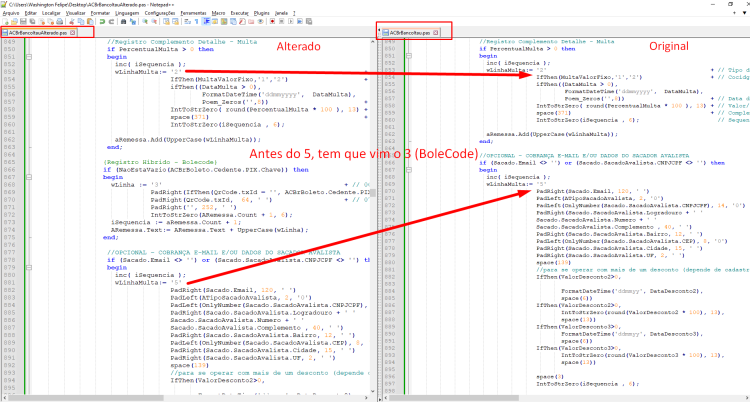Viewport: 750px width, 402px height.
Task: Click the Zoom in toolbar icon
Action: click(145, 22)
